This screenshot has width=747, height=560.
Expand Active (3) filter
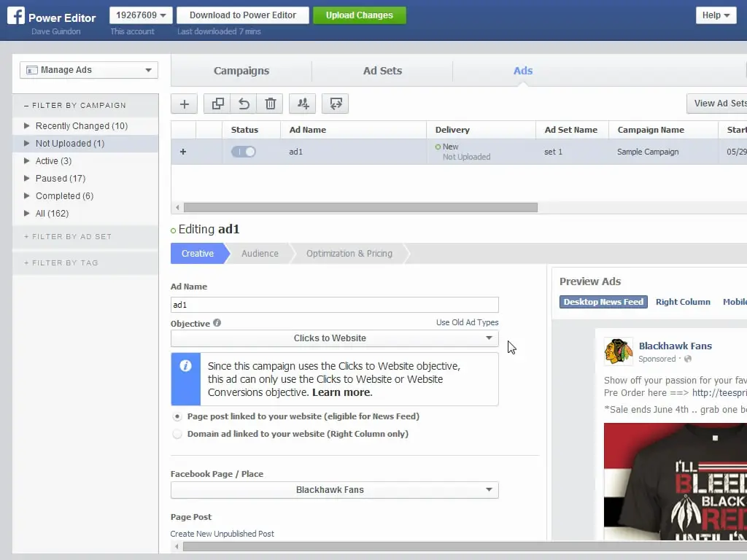pos(27,161)
